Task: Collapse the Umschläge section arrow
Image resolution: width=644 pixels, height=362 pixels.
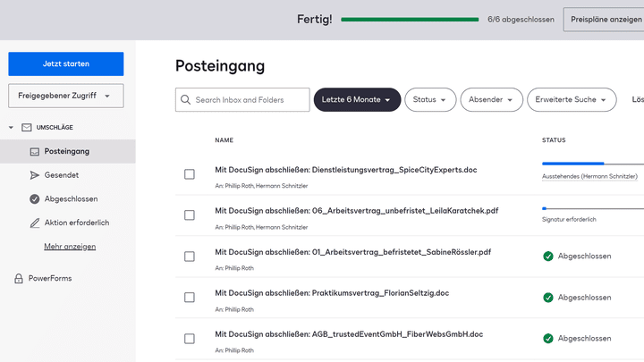Action: tap(11, 128)
